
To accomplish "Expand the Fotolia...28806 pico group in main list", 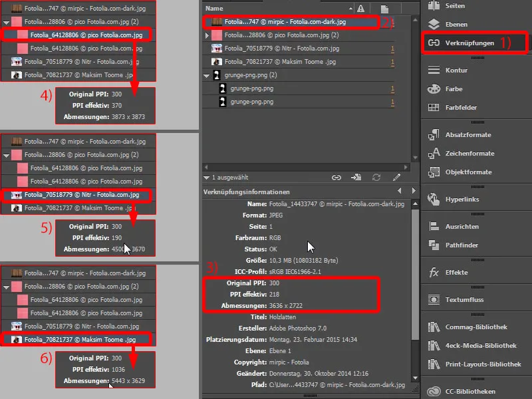I will [207, 35].
